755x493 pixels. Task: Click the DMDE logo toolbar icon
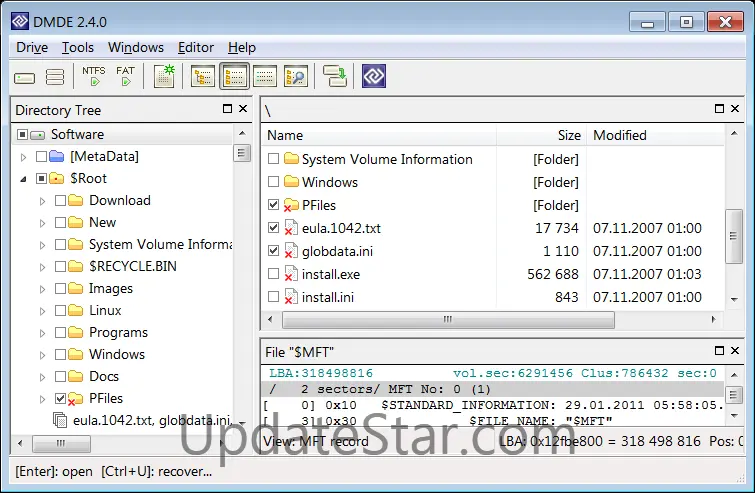(374, 76)
